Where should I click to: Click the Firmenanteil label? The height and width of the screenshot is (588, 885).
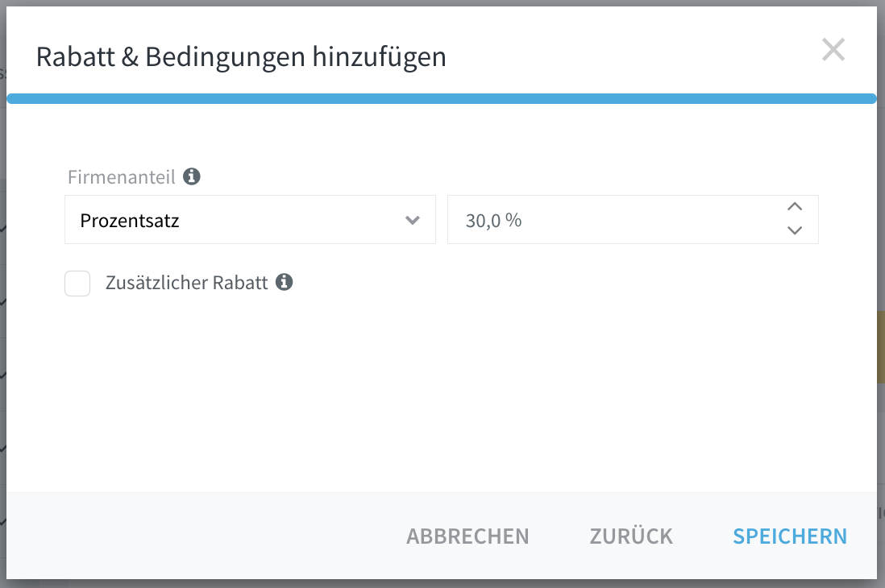pos(122,177)
